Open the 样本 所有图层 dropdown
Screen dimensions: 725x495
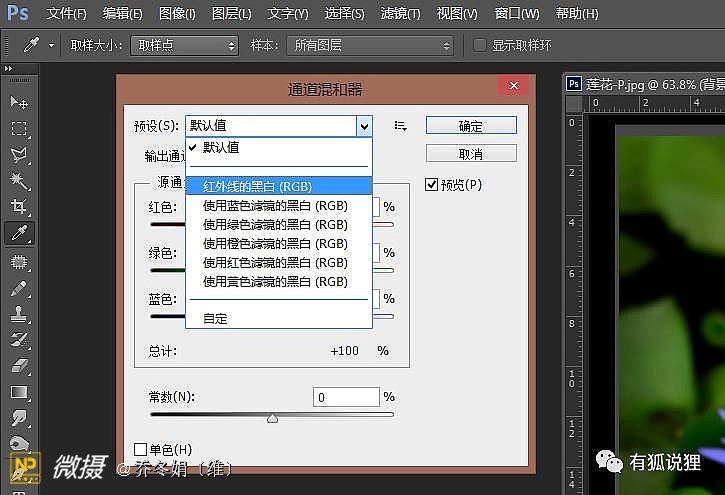[x=369, y=46]
